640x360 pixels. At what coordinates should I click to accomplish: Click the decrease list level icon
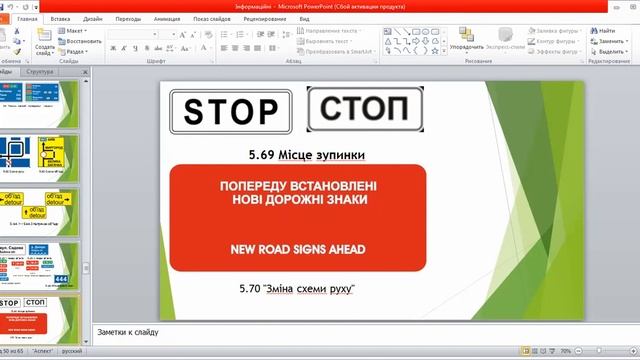(x=260, y=35)
